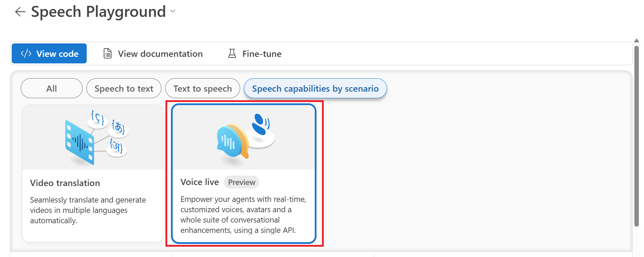Open the Video translation card title

point(65,183)
